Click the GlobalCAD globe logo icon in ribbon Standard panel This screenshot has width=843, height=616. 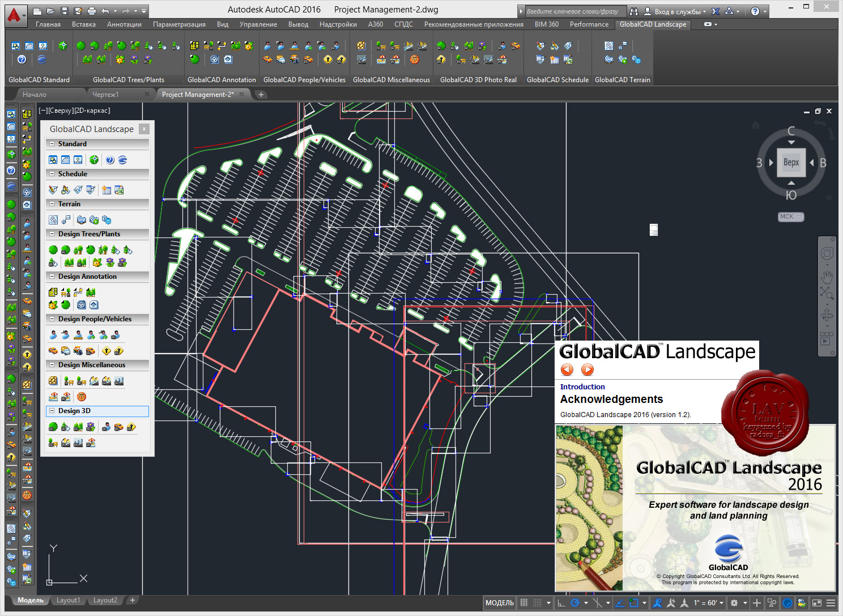42,59
